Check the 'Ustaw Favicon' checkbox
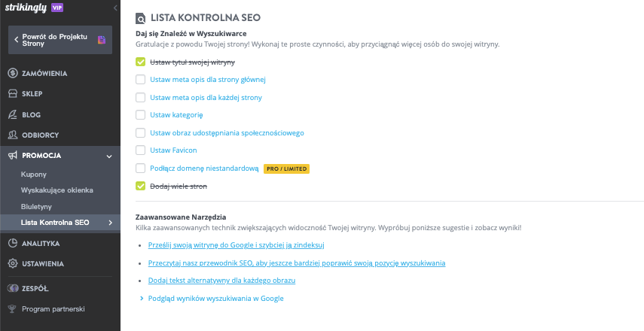The image size is (644, 331). (x=140, y=150)
